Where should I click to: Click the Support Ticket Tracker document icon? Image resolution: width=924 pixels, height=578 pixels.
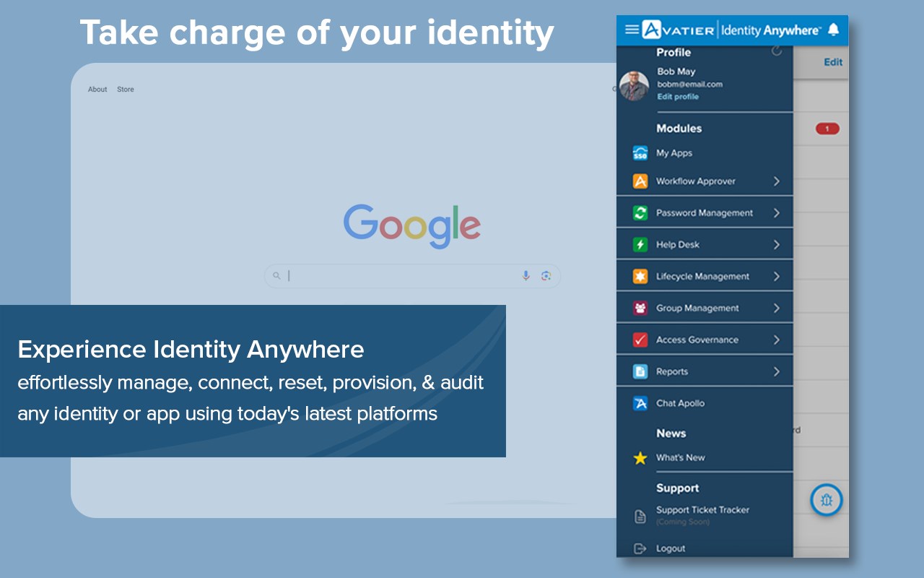[x=640, y=517]
